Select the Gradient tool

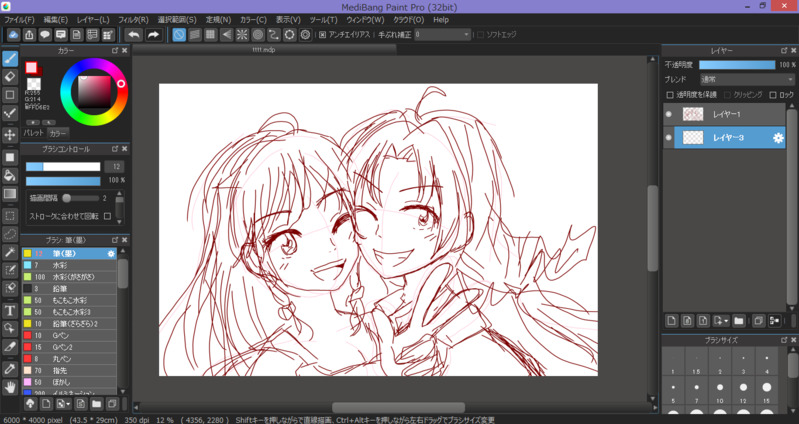10,194
